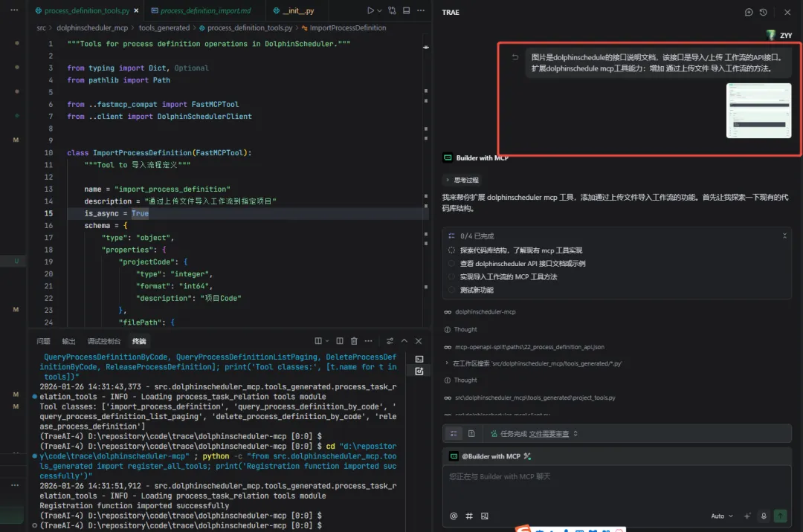
Task: Select the first terminal instance icon
Action: click(x=419, y=359)
